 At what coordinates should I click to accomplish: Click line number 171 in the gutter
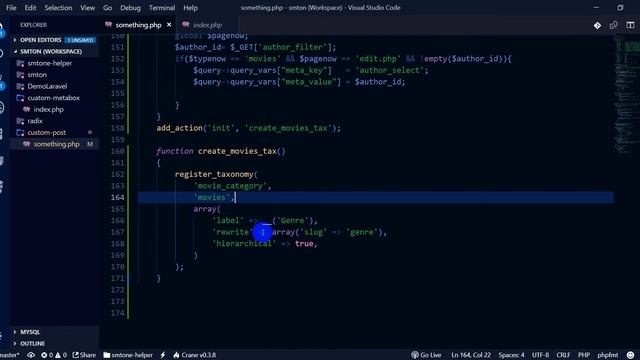tap(118, 278)
